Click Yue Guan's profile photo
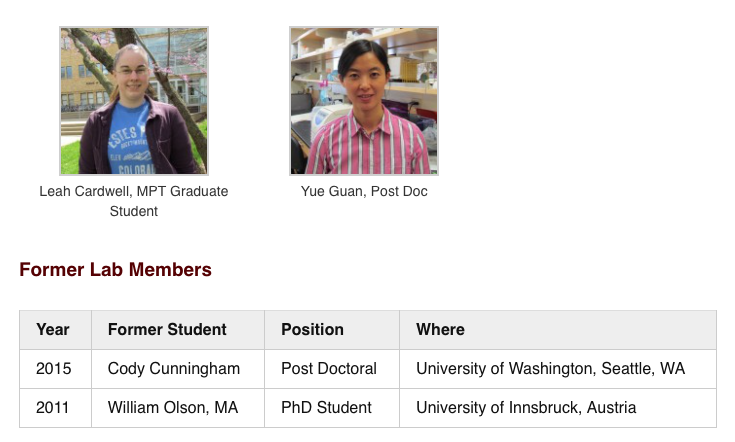 (364, 100)
